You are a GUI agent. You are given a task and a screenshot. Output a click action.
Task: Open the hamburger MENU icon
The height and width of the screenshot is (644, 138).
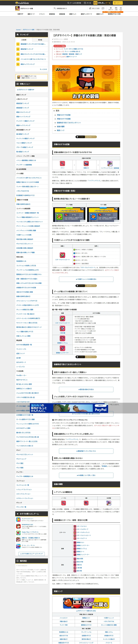(x=121, y=8)
